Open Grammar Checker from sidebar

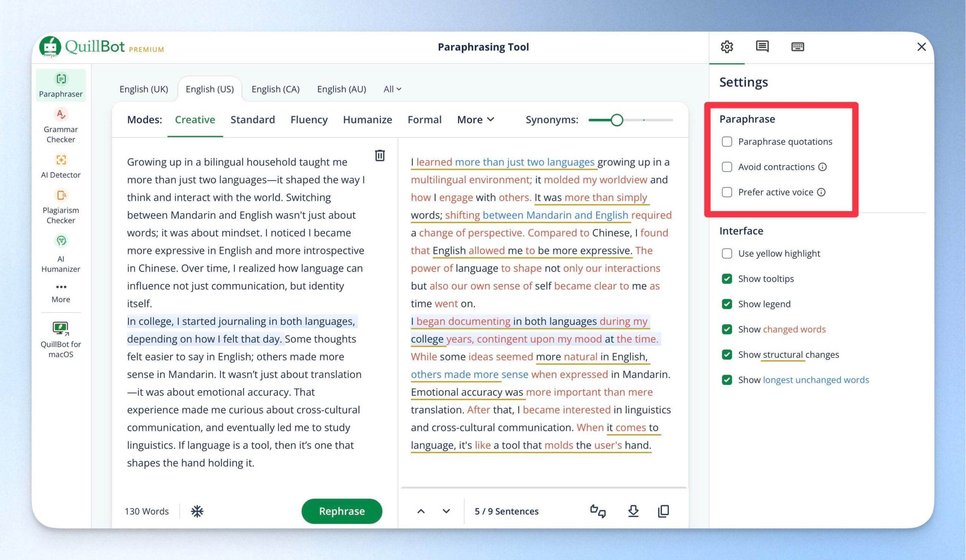pos(61,125)
